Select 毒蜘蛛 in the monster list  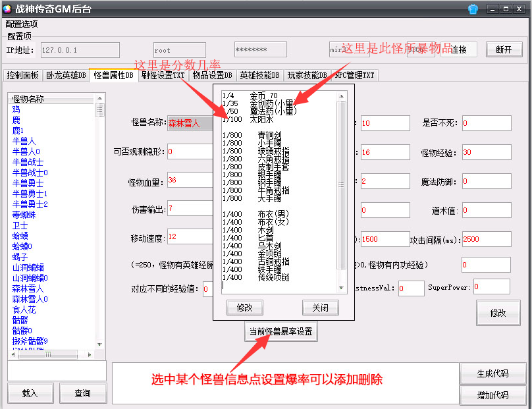[24, 215]
